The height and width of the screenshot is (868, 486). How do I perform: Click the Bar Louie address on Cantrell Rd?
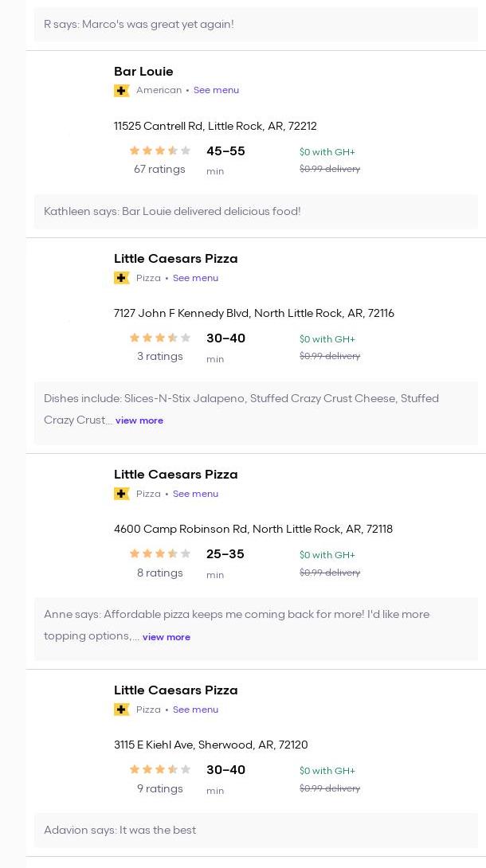pos(215,126)
